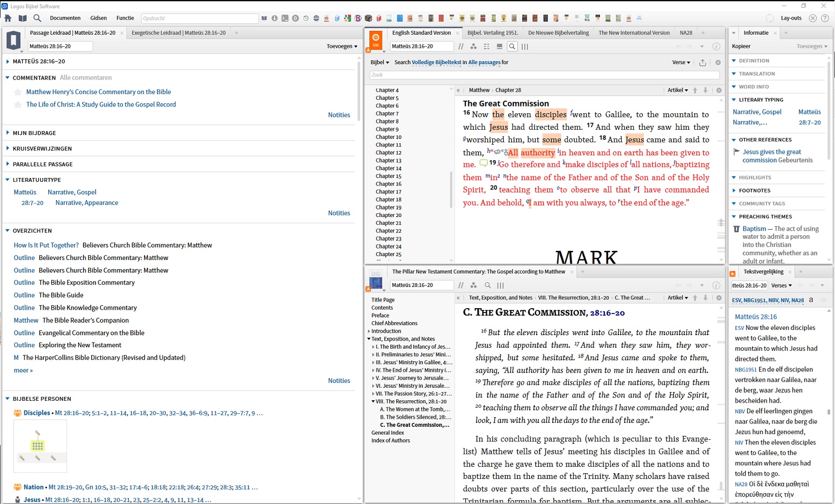
Task: Switch to the NA28 tab
Action: (686, 33)
